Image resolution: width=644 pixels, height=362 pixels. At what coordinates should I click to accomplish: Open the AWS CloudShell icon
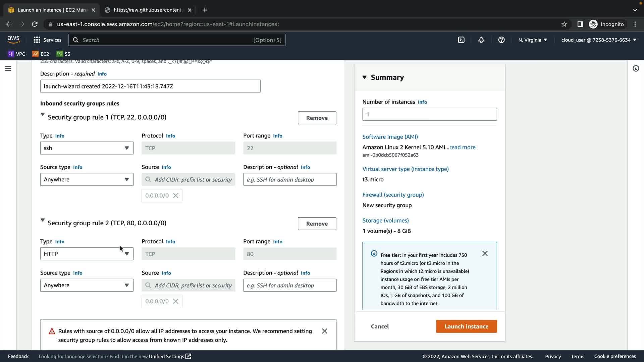[461, 40]
